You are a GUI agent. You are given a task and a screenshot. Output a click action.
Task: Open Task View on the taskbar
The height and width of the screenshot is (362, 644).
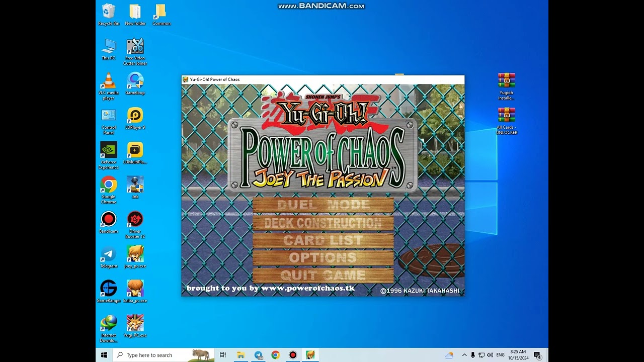223,355
